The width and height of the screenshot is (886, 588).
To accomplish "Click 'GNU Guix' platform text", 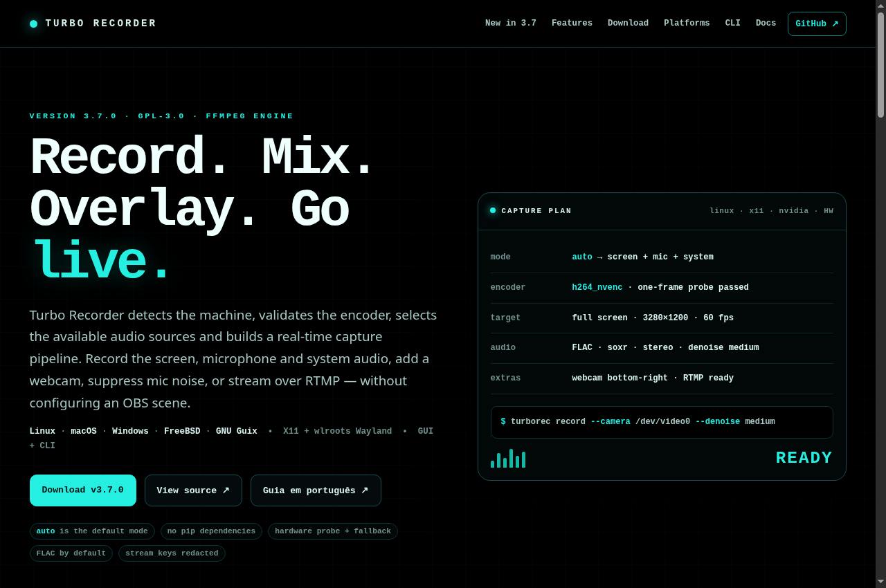I will [x=237, y=431].
